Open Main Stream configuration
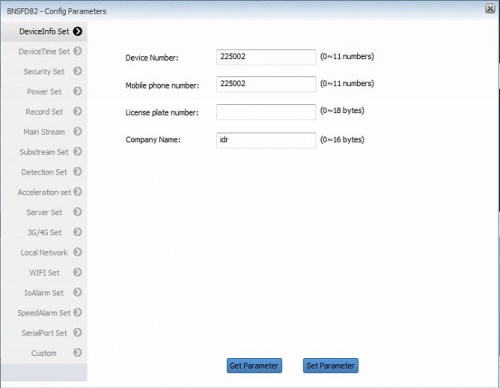This screenshot has height=388, width=500. click(44, 132)
